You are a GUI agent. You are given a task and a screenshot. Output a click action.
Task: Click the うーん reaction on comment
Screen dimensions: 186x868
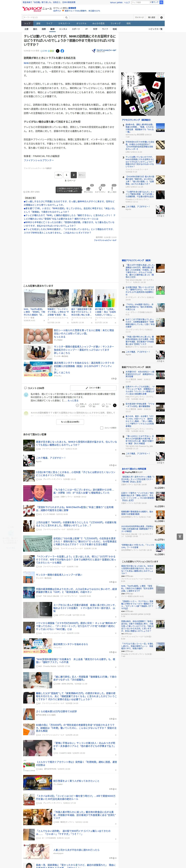[103, 405]
